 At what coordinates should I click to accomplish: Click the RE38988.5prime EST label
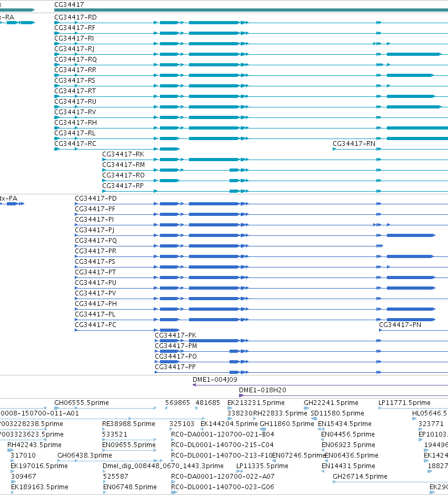click(128, 424)
